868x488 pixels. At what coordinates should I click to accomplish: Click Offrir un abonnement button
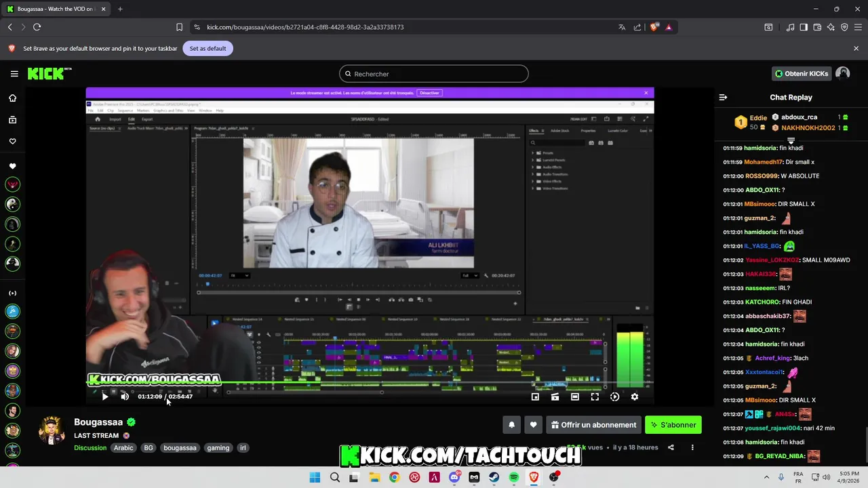coord(593,425)
